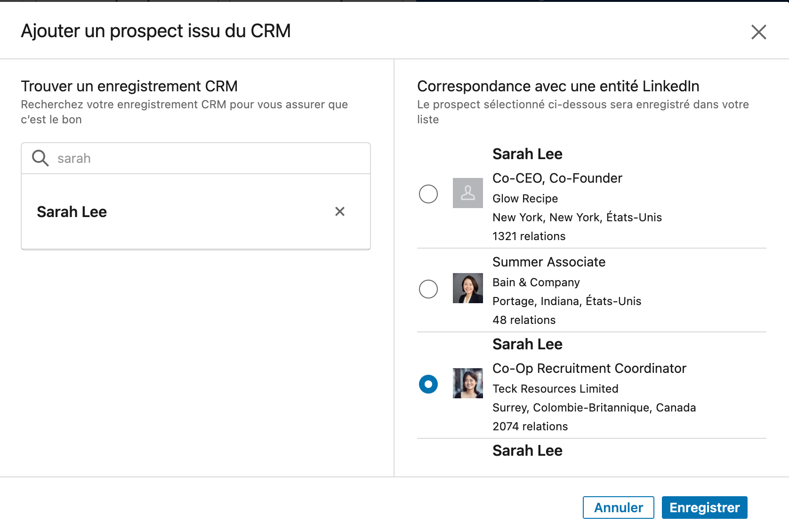Viewport: 789px width, 532px height.
Task: Click Enregistrer to save the prospect
Action: point(704,508)
